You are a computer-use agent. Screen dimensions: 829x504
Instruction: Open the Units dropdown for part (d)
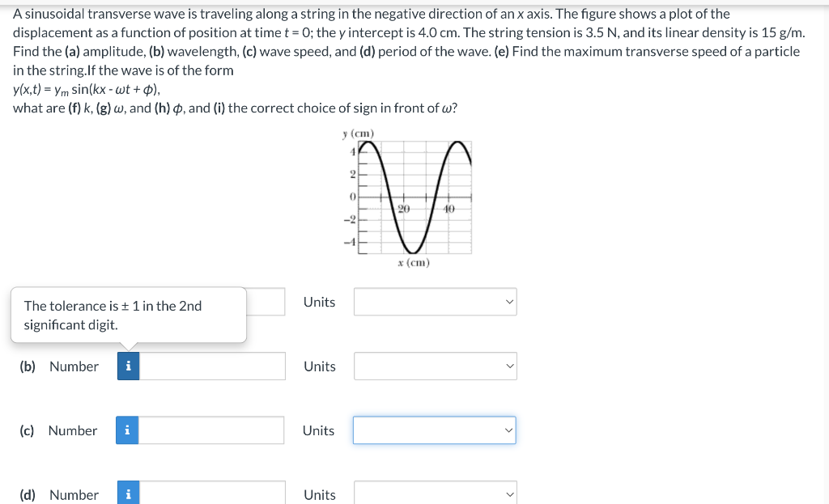(x=435, y=493)
